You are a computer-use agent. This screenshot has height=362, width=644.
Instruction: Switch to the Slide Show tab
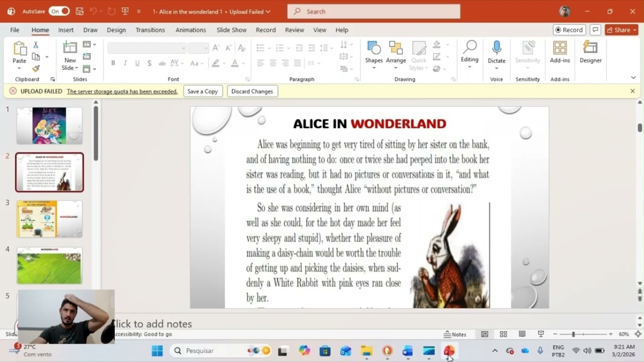coord(231,30)
